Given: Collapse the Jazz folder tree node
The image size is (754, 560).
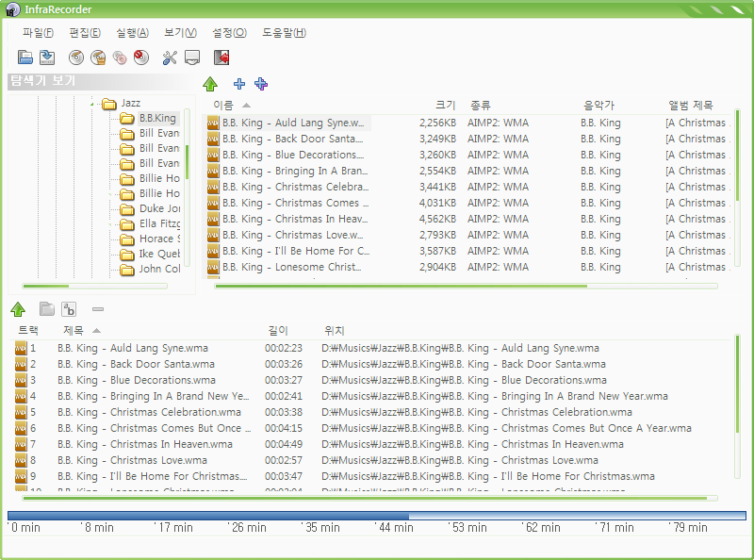Looking at the screenshot, I should point(91,104).
